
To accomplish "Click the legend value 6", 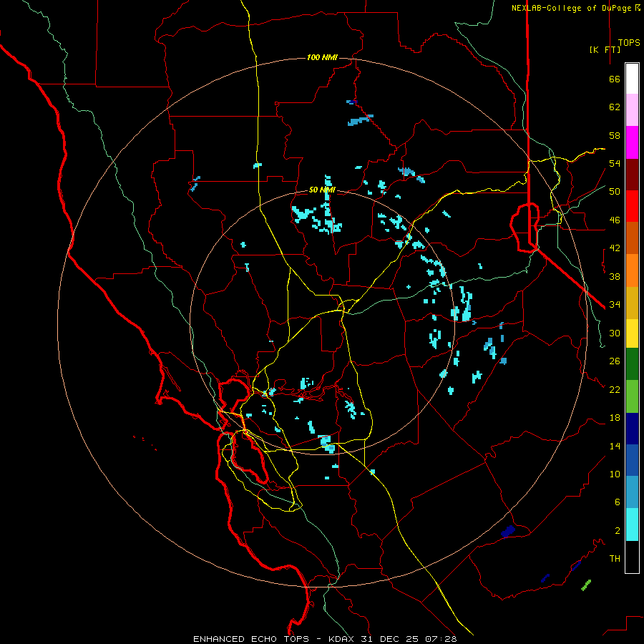I will coord(618,502).
